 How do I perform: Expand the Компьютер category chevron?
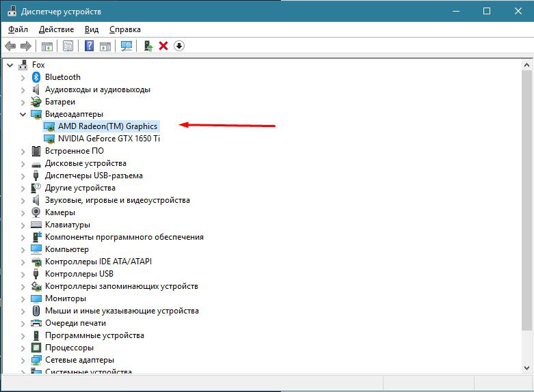23,250
